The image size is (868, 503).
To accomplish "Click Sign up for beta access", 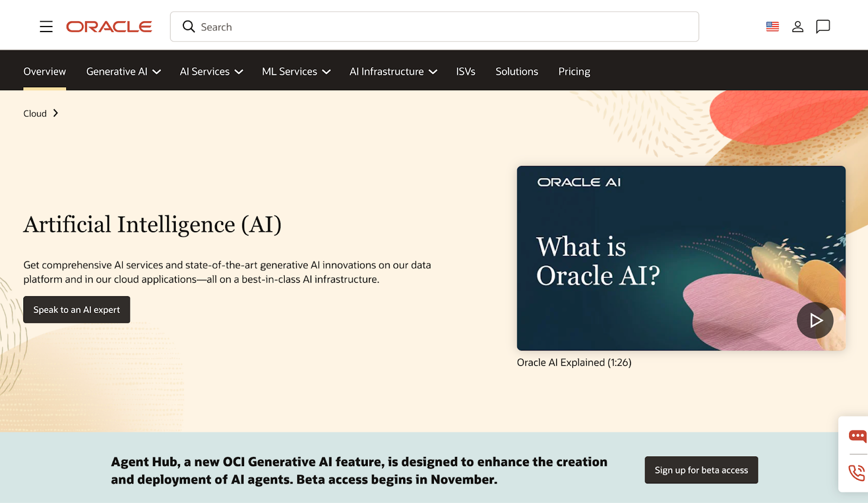I will (701, 470).
